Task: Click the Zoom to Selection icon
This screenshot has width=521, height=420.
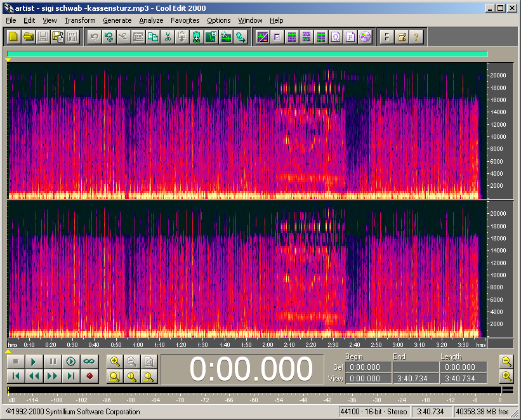Action: [x=115, y=376]
